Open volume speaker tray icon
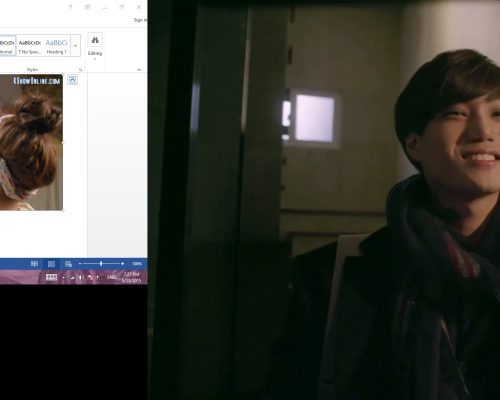Image resolution: width=500 pixels, height=400 pixels. point(81,278)
